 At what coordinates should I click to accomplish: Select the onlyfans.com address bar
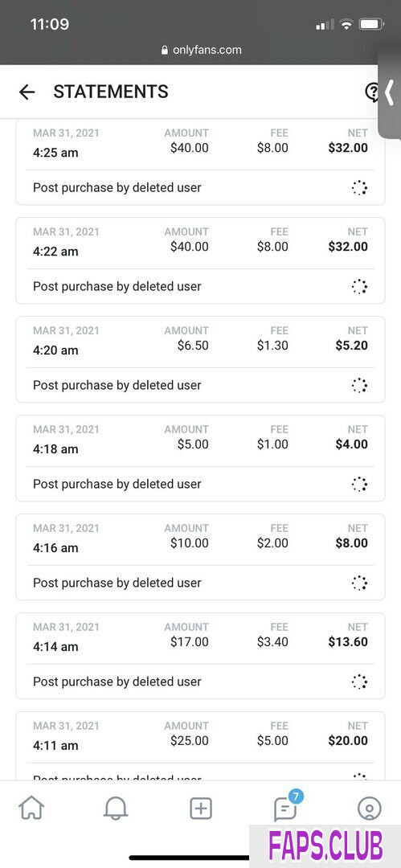click(201, 50)
